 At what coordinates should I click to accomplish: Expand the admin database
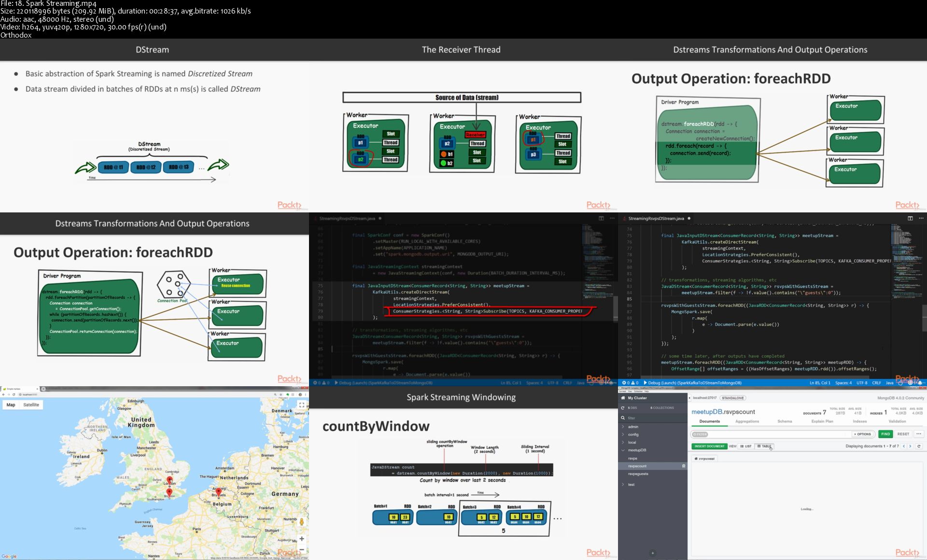click(x=623, y=427)
